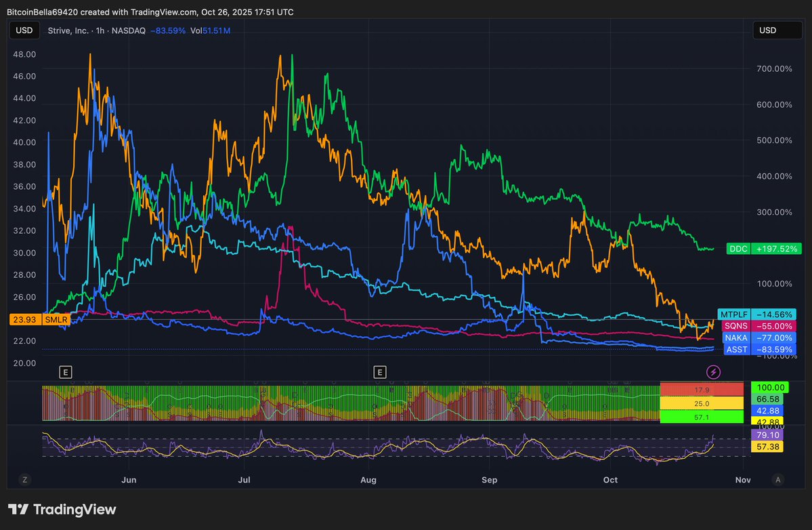Click the first E earnings marker near June
Viewport: 812px width, 530px height.
tap(65, 372)
